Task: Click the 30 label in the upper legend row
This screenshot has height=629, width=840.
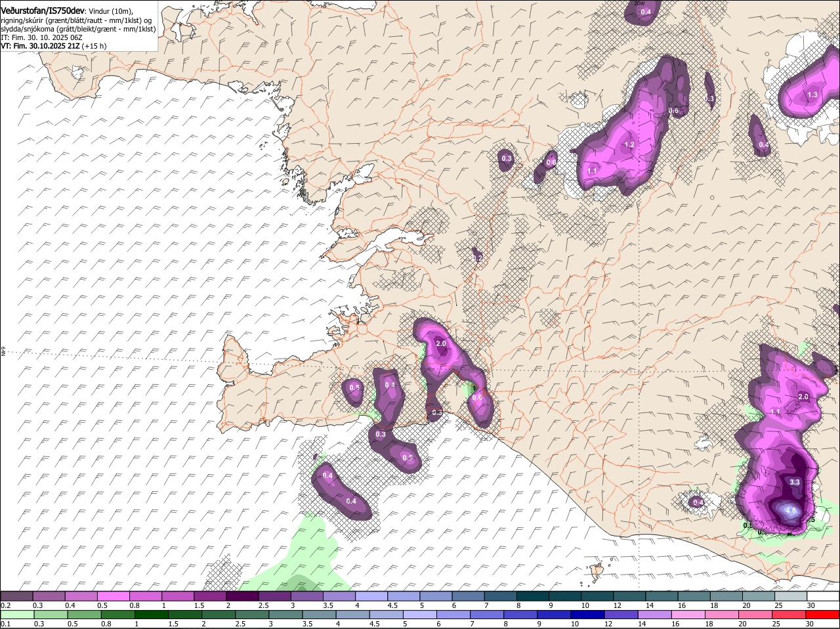Action: pyautogui.click(x=811, y=605)
